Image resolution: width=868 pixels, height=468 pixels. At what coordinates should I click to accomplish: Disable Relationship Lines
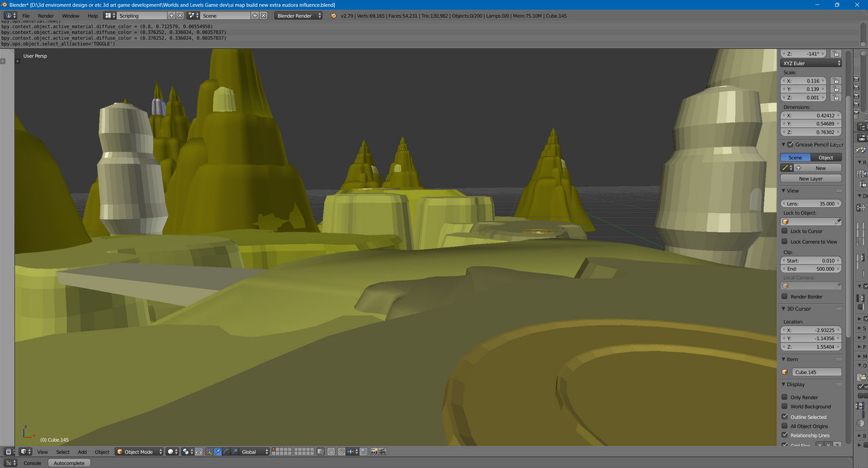click(x=785, y=435)
